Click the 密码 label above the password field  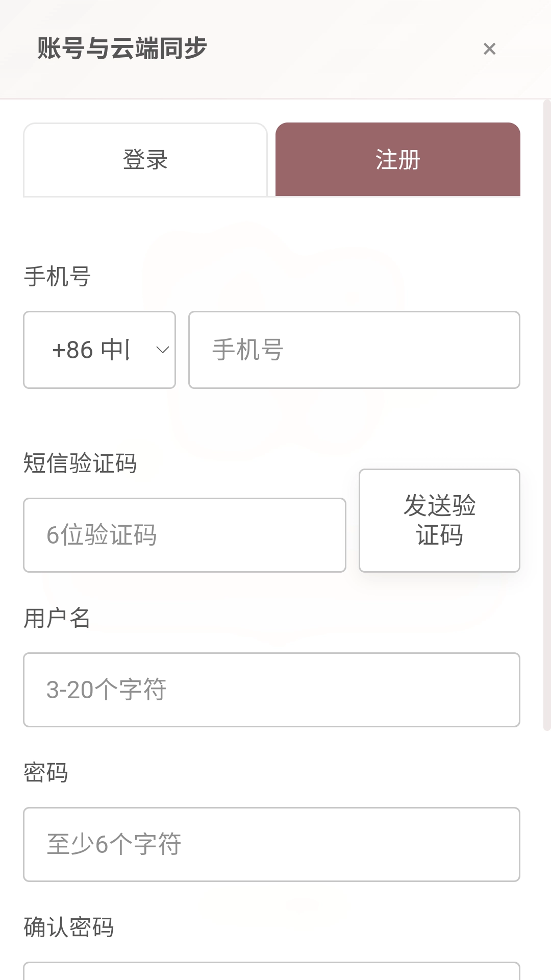(x=46, y=773)
